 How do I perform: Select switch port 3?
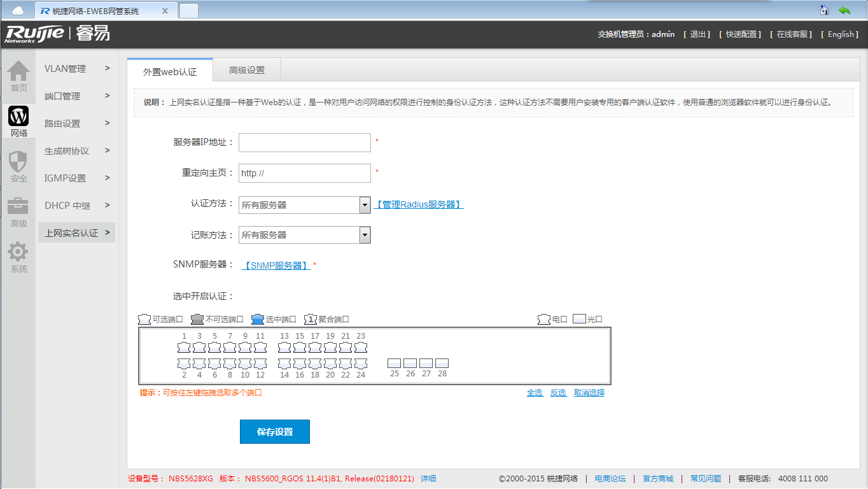(199, 348)
